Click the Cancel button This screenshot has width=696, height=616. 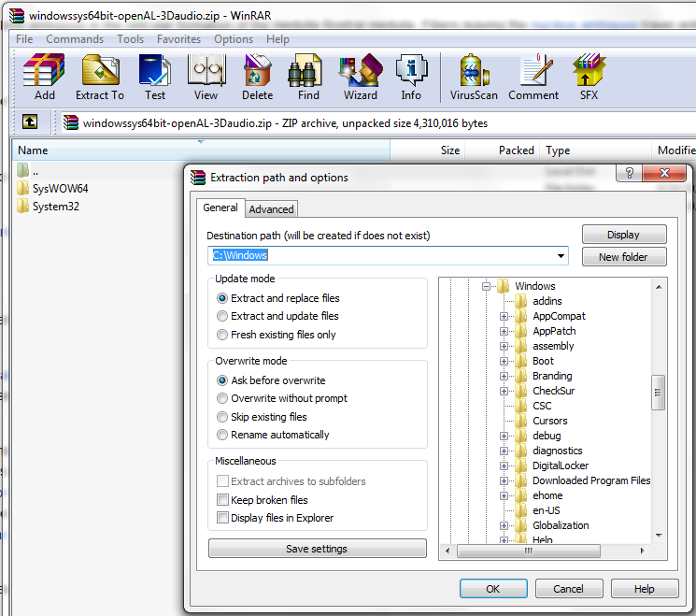tap(569, 589)
